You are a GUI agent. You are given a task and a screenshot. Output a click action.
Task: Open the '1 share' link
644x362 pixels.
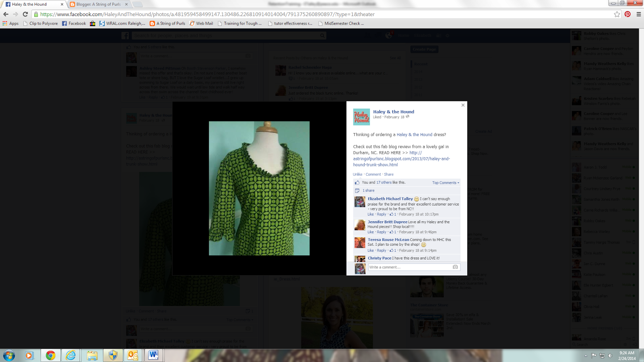coord(368,191)
